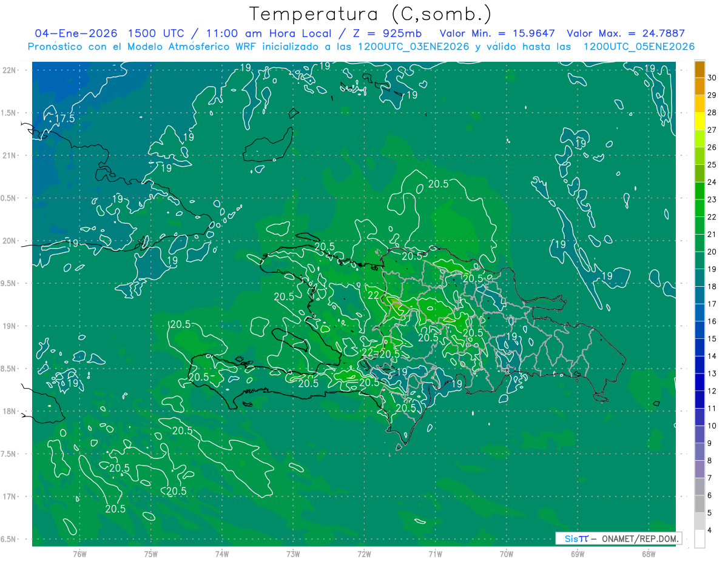Image resolution: width=728 pixels, height=562 pixels.
Task: Click green color swatch between 22 and 23
Action: 699,208
